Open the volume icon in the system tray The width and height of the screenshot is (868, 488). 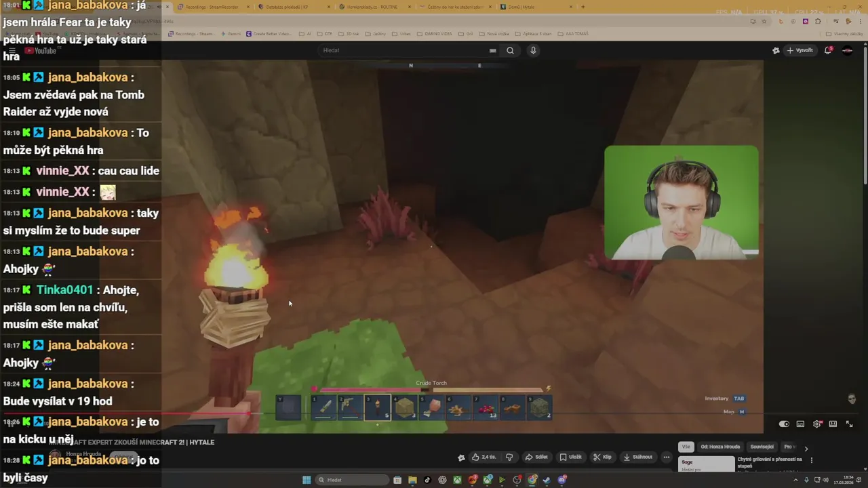[825, 480]
